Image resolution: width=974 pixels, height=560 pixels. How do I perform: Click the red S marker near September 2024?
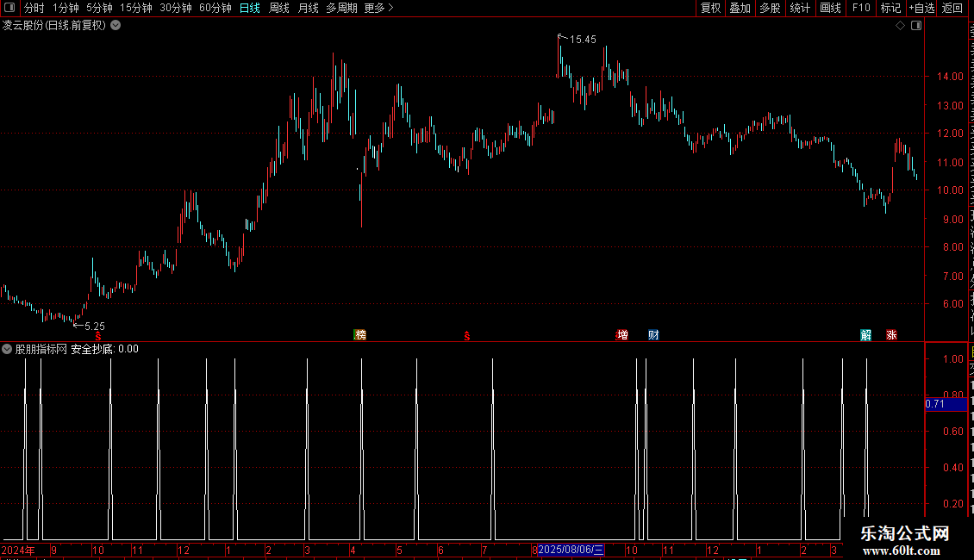pos(98,336)
